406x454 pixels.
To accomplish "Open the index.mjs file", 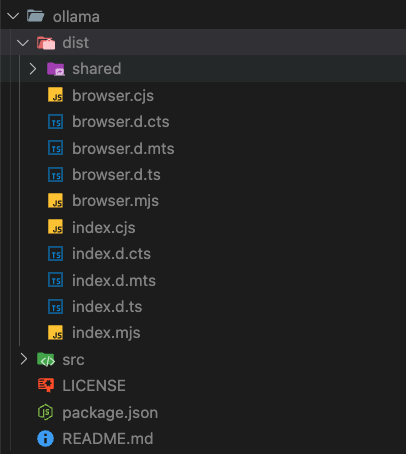I will pos(106,333).
